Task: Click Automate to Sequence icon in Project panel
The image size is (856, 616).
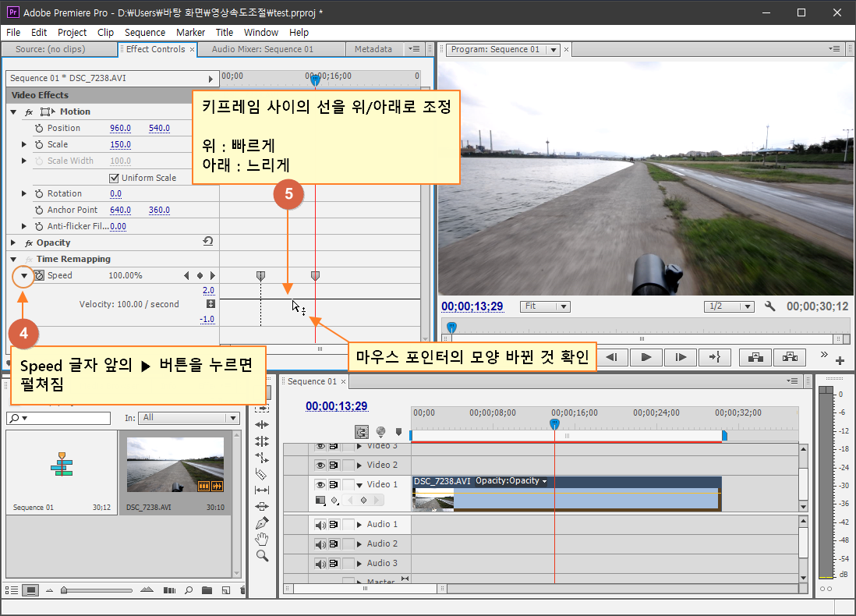Action: pos(170,590)
